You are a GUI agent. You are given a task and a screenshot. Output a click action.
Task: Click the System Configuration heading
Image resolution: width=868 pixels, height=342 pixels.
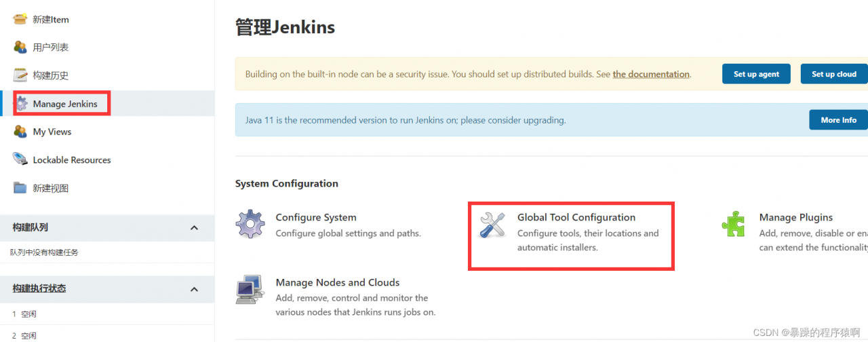[287, 183]
